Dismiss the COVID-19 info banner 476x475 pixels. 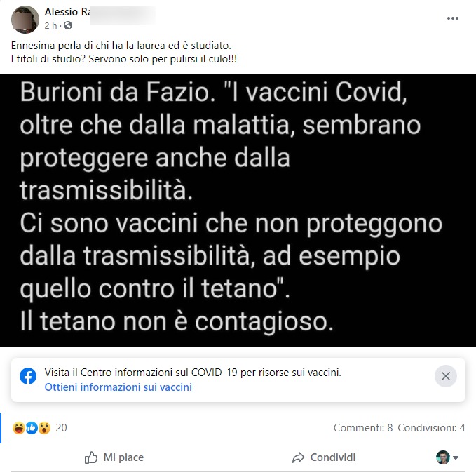(x=445, y=376)
